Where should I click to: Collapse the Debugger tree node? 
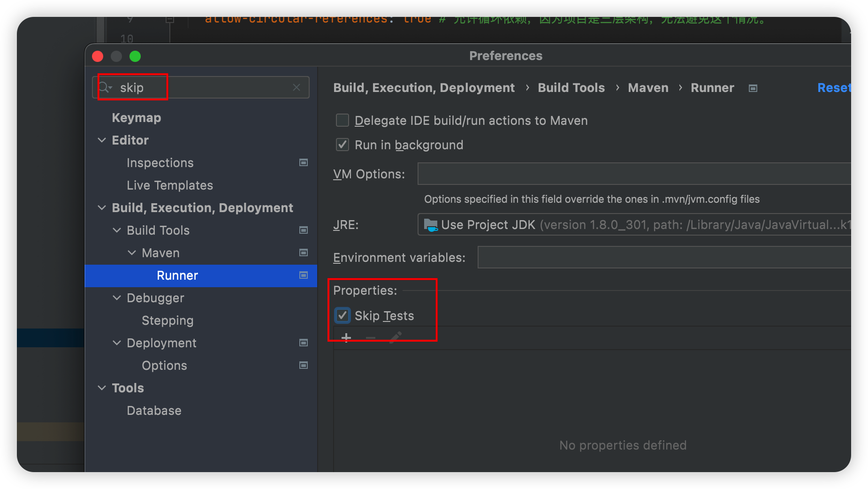117,298
